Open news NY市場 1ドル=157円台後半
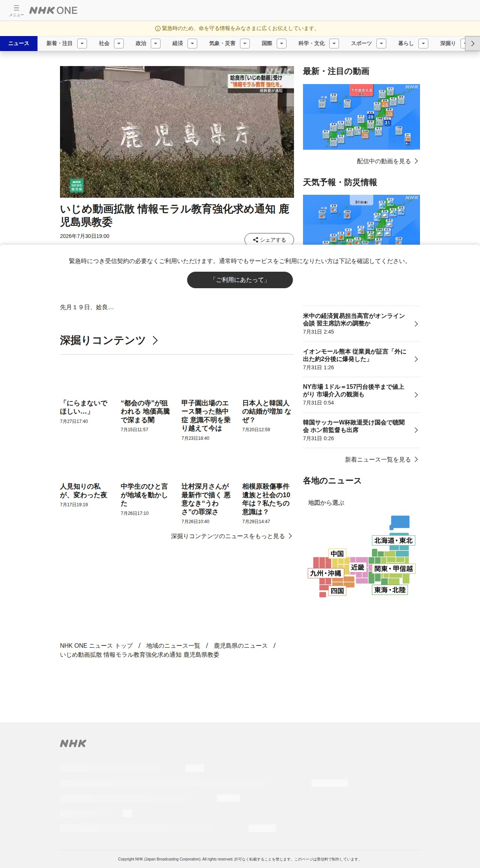The width and height of the screenshot is (480, 868). coord(361,395)
